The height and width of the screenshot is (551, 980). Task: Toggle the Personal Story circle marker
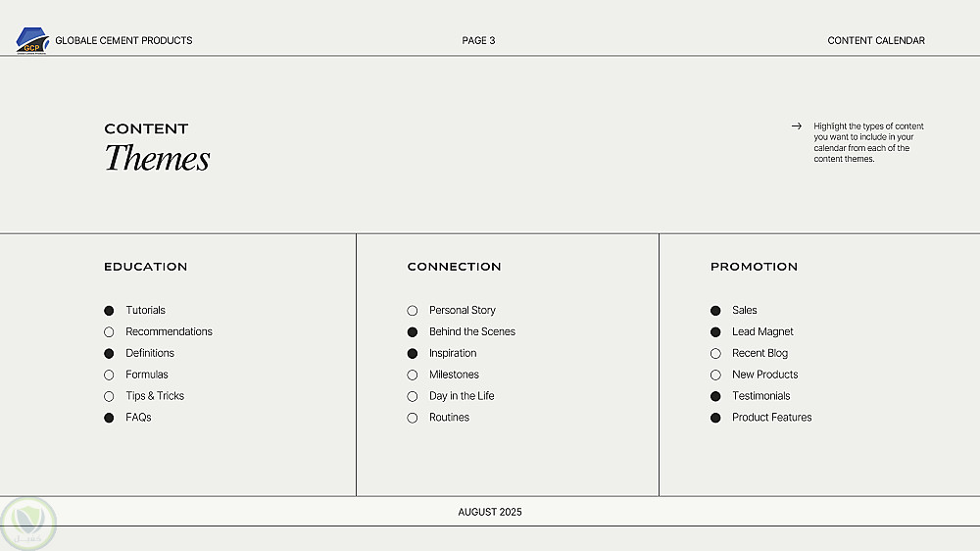pos(413,311)
